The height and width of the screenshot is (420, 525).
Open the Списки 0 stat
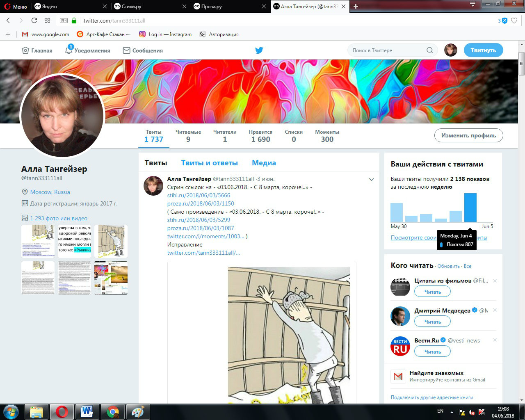tap(294, 136)
